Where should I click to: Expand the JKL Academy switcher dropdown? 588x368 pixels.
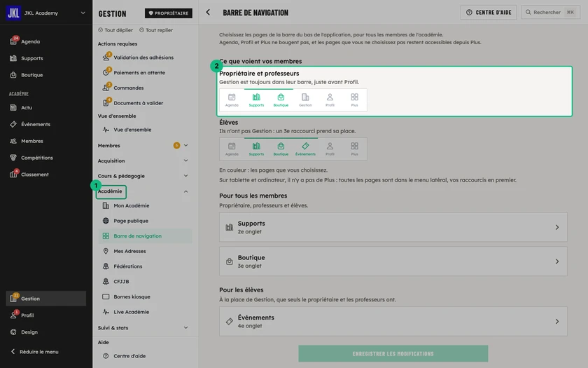[83, 13]
